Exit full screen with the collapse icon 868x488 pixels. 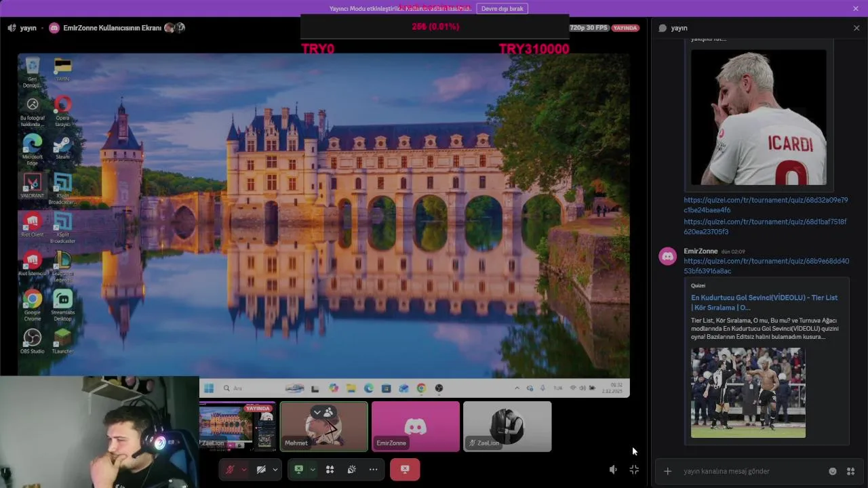coord(634,470)
